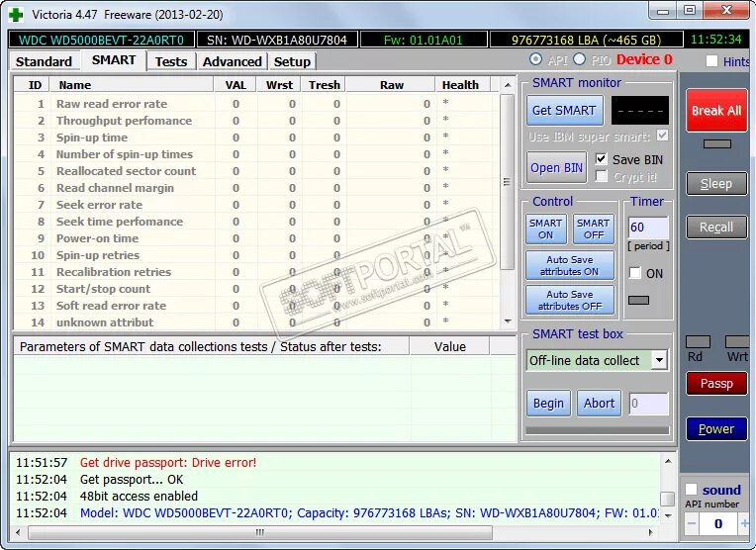This screenshot has height=550, width=756.
Task: Select the Start/stop count row
Action: click(256, 289)
